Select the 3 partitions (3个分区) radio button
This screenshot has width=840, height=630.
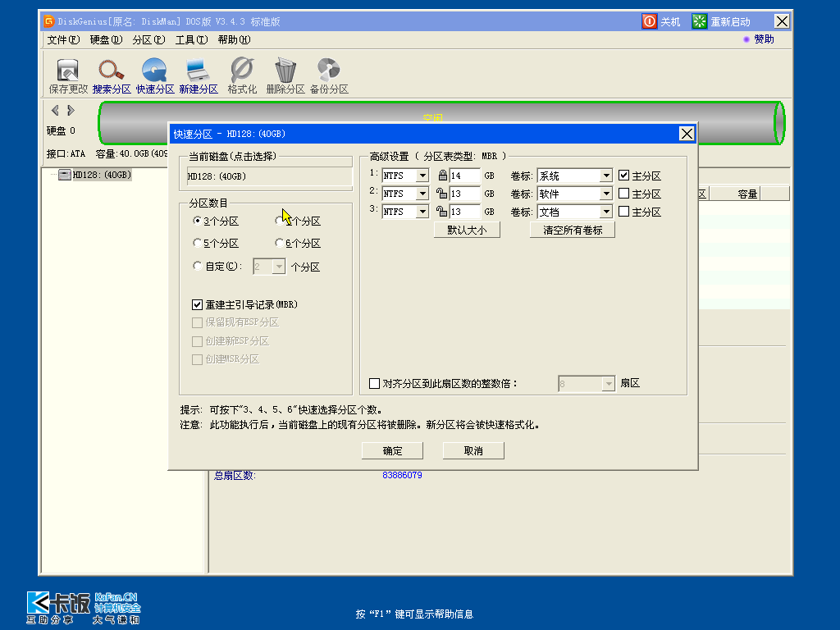pyautogui.click(x=197, y=221)
